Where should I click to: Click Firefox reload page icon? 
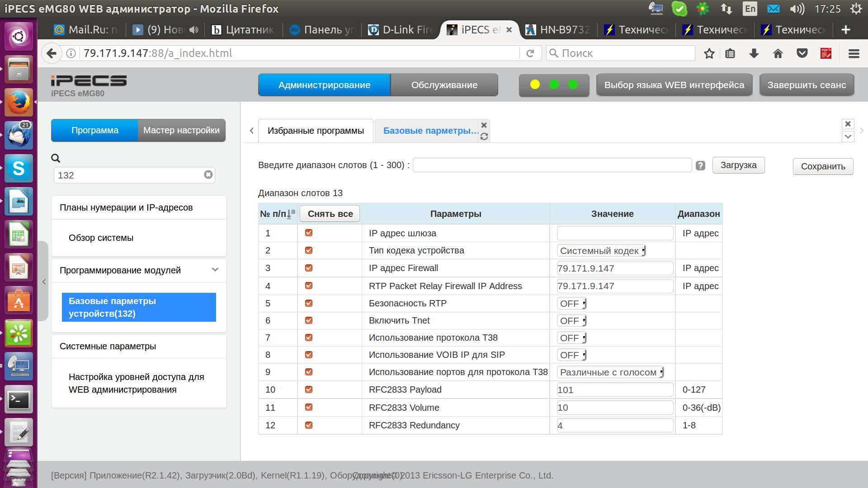530,53
